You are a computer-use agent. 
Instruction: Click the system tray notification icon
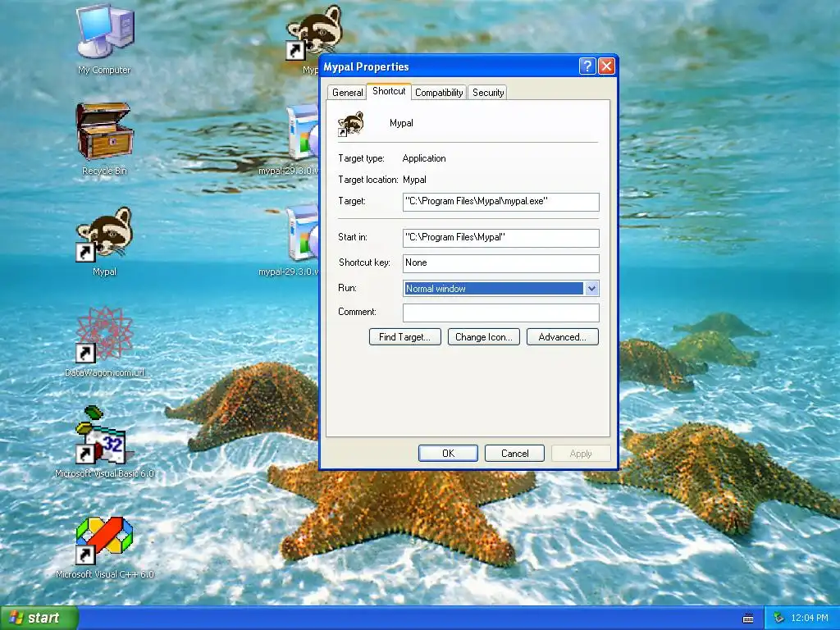(778, 618)
